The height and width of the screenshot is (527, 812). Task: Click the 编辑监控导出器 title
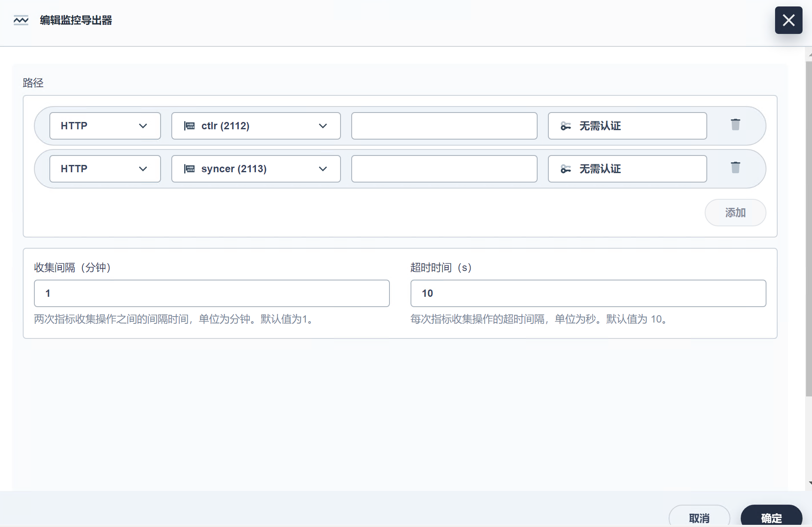[x=76, y=20]
